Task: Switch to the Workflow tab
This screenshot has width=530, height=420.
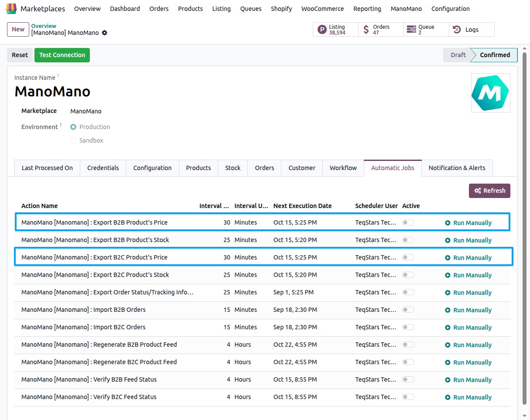Action: point(343,168)
